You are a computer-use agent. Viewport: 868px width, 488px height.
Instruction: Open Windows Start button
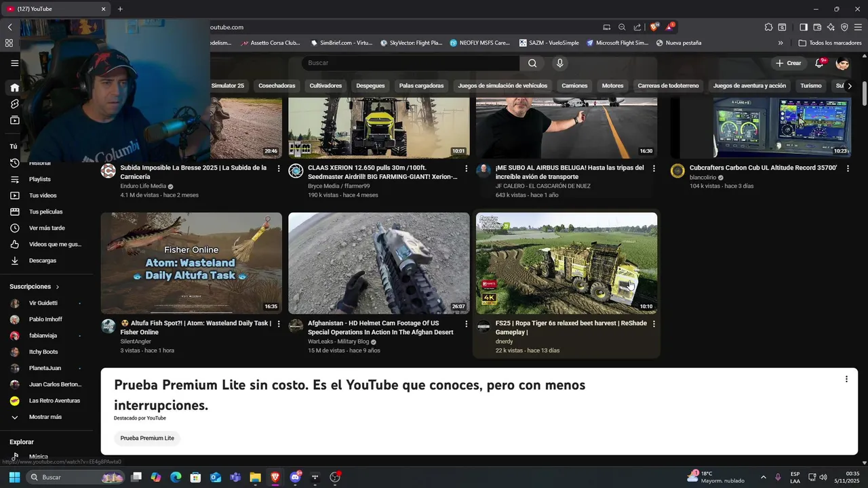(14, 477)
